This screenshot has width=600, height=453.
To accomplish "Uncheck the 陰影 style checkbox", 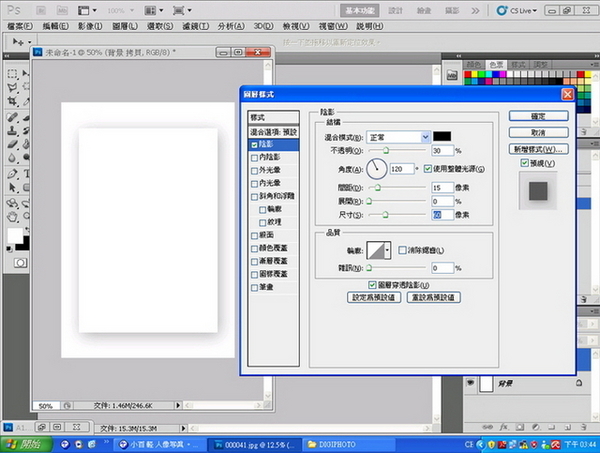I will (x=254, y=145).
